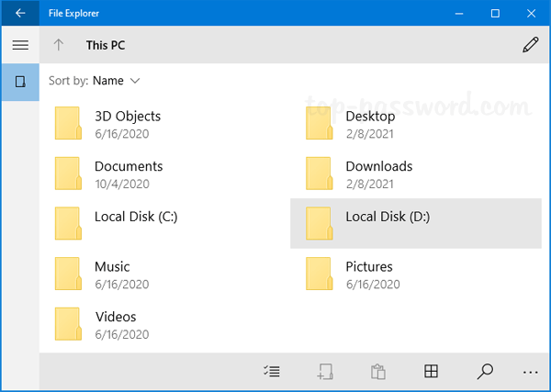The width and height of the screenshot is (551, 392).
Task: Open the hamburger navigation menu
Action: pos(20,45)
